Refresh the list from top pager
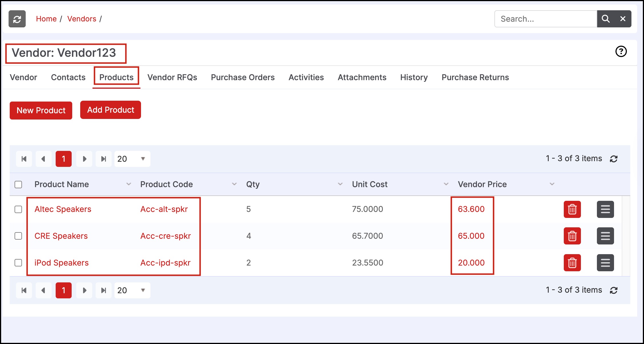This screenshot has width=644, height=344. click(614, 159)
